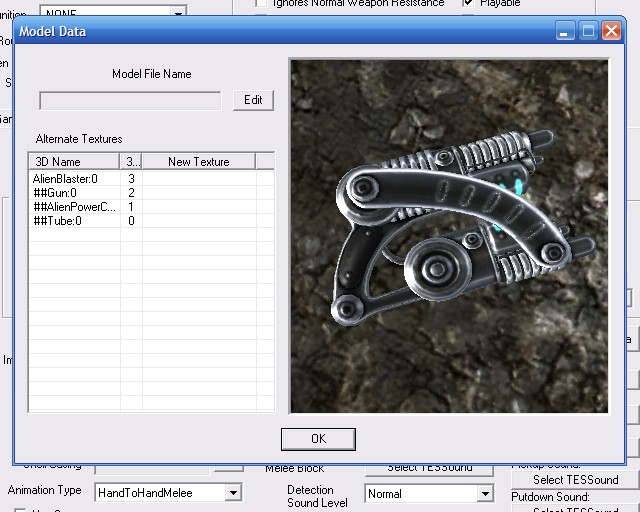
Task: Click Select TESSound under Pickup Sound
Action: [x=575, y=480]
